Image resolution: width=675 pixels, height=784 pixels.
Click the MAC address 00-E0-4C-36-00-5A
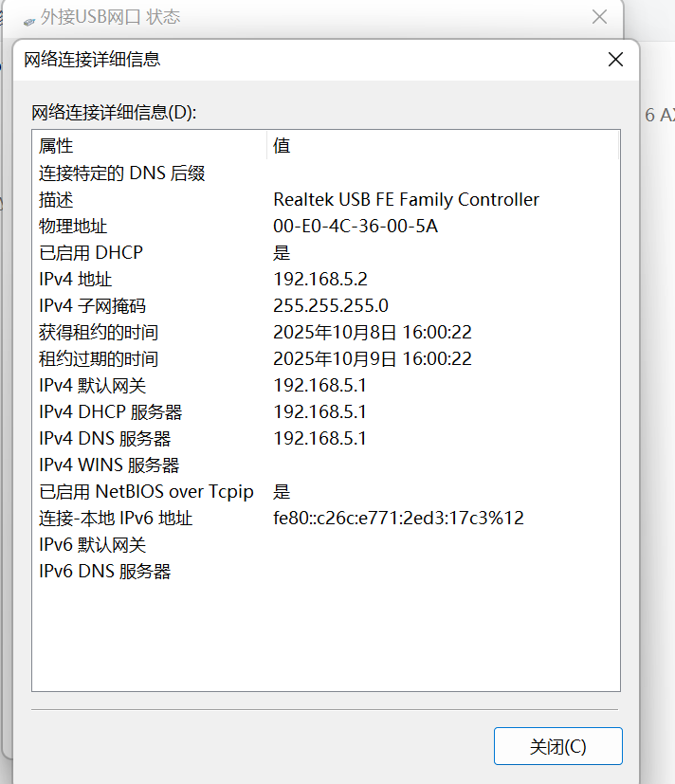pos(356,226)
